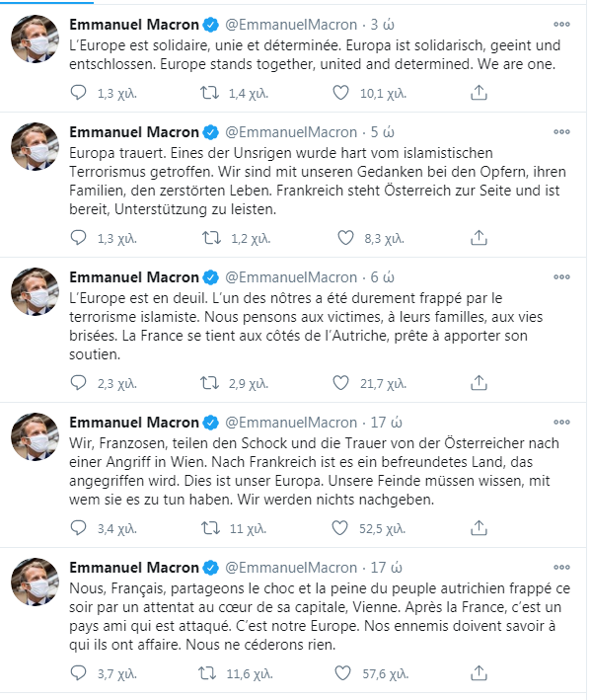The width and height of the screenshot is (591, 700).
Task: Retweet the "Europa trauert" tweet
Action: [211, 238]
